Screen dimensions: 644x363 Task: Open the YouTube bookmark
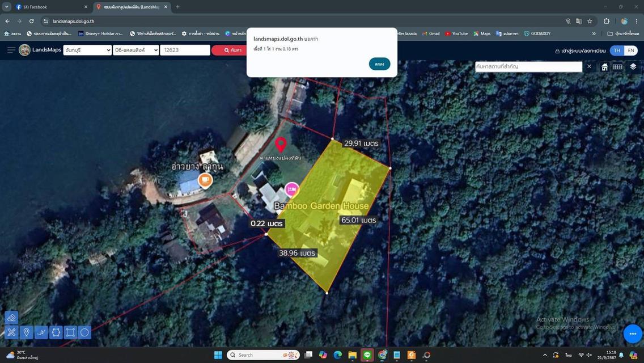(456, 33)
